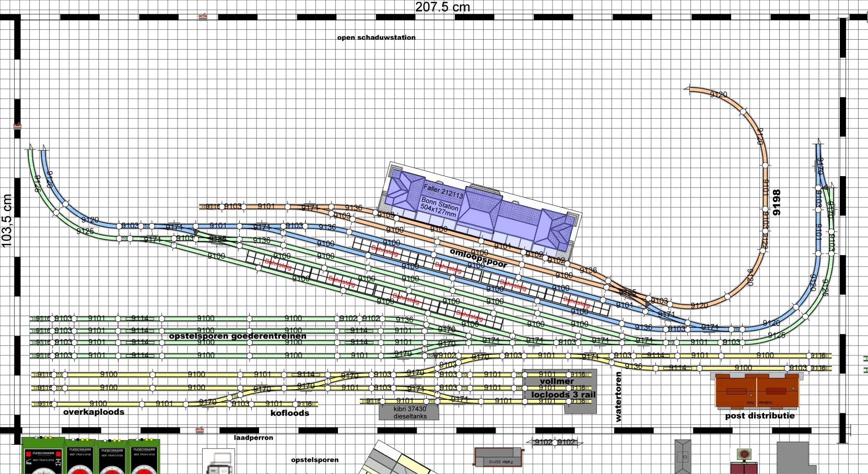This screenshot has height=474, width=868.
Task: Select the kibri 37430 dieseltanks block
Action: [410, 412]
